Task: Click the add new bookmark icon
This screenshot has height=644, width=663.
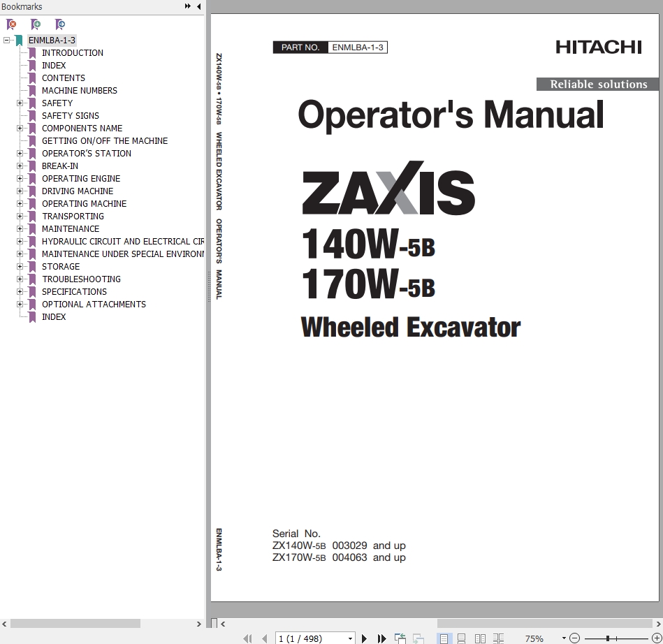Action: click(36, 24)
